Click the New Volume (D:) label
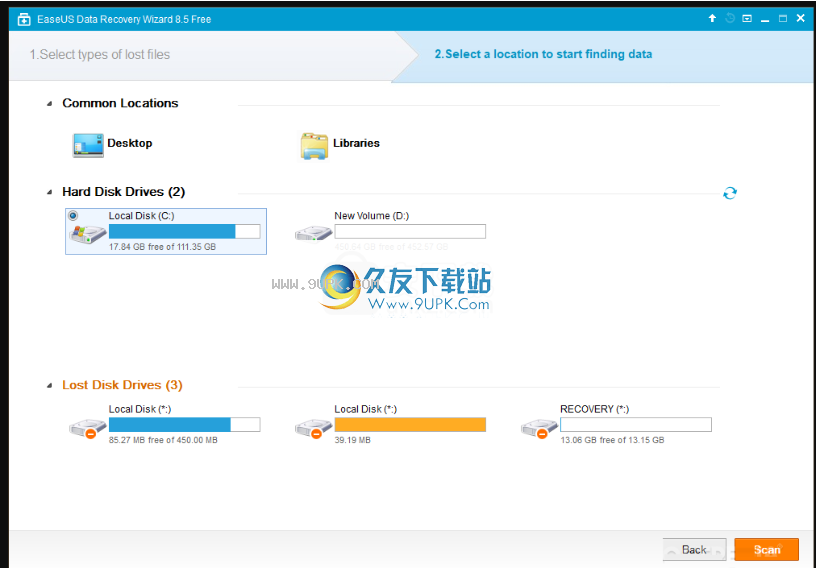This screenshot has height=574, width=816. [x=372, y=215]
